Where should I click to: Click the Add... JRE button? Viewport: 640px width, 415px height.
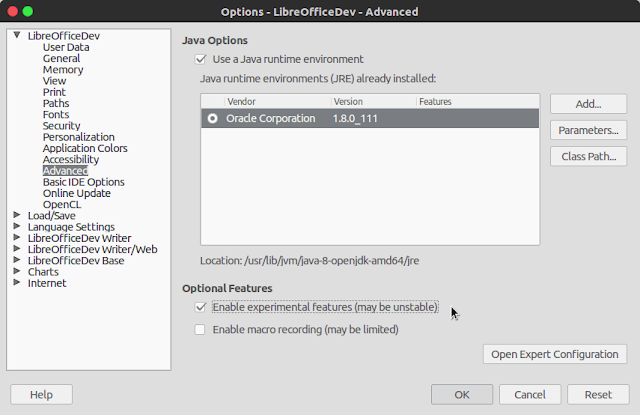(x=588, y=104)
